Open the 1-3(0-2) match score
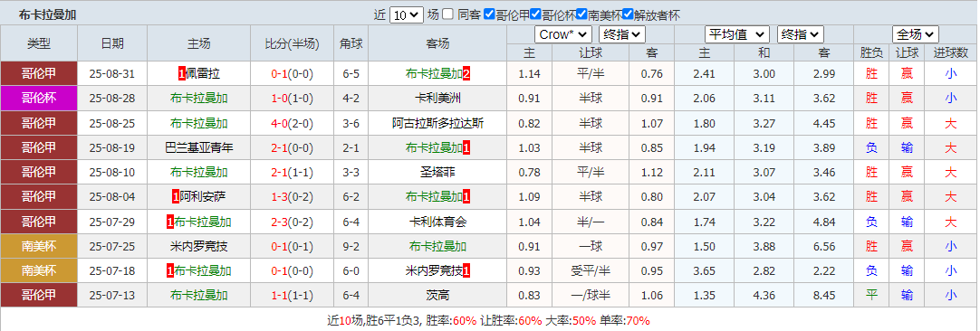This screenshot has height=331, width=980. [x=292, y=197]
